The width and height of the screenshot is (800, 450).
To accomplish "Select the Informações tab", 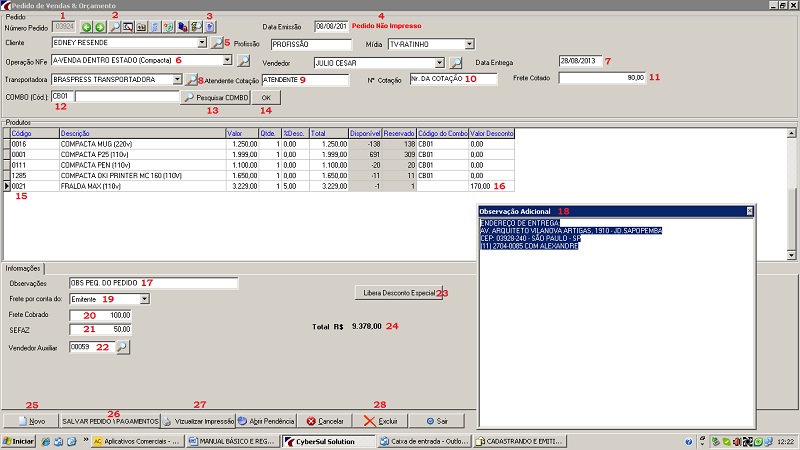I will click(x=23, y=268).
